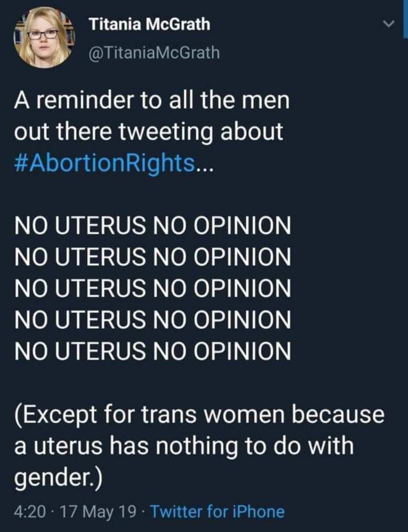Click the Twitter for iPhone source link
Viewport: 408px width, 532px height.
point(217,512)
